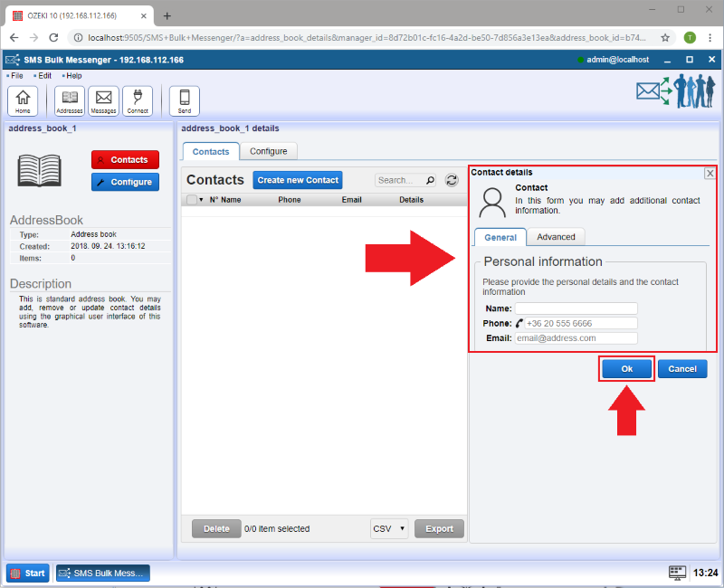Open the File menu
Viewport: 724px width, 588px height.
17,76
